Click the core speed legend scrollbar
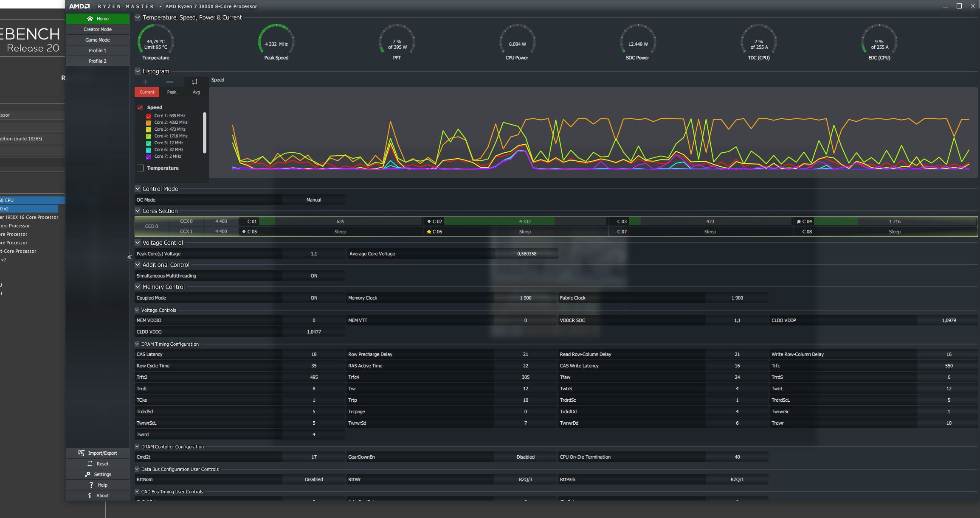980x518 pixels. point(205,132)
